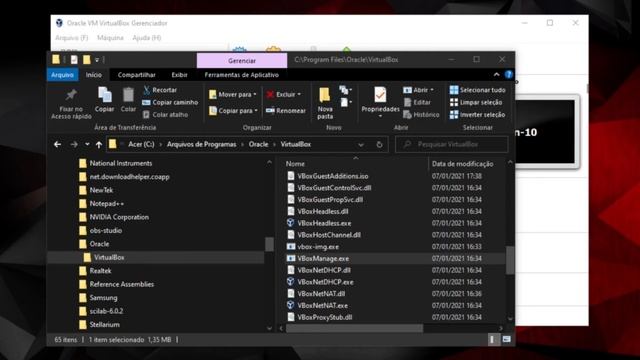Select obs-studio folder in tree

click(106, 231)
